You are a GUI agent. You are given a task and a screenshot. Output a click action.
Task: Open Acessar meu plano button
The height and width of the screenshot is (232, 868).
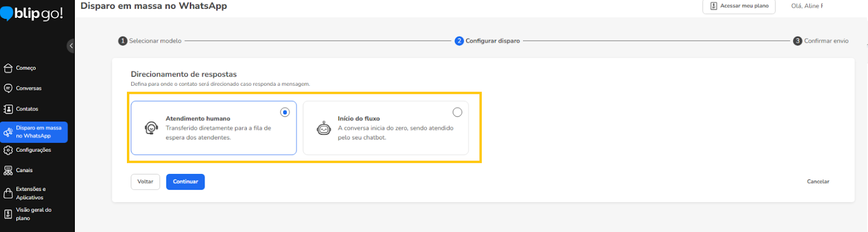tap(739, 6)
